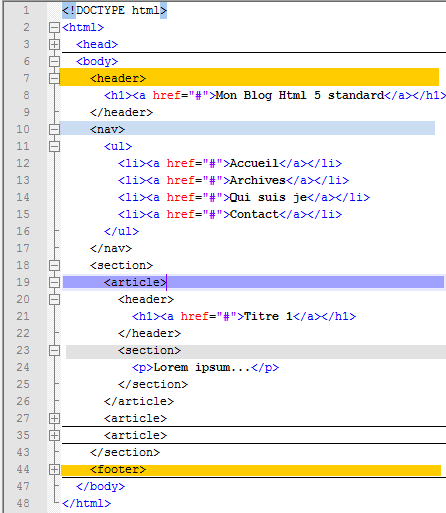Click the DOCTYPE html declaration
Screen dimensions: 446x513
pos(114,10)
